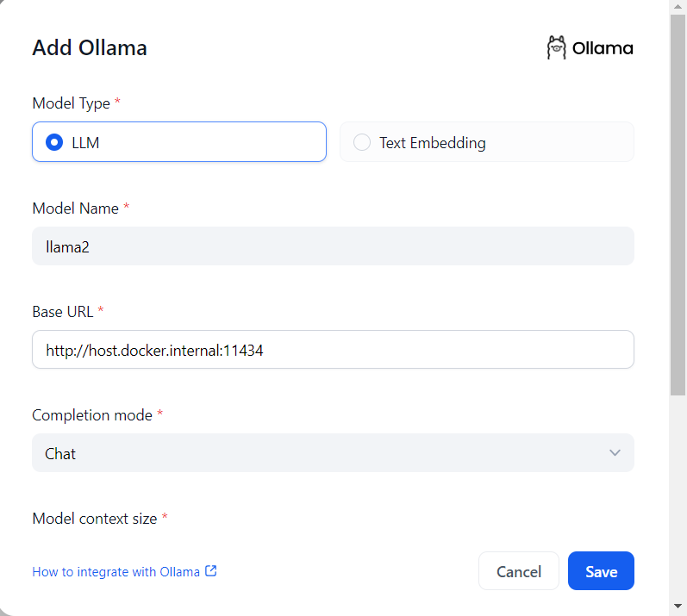Click the Model Name field label

75,208
